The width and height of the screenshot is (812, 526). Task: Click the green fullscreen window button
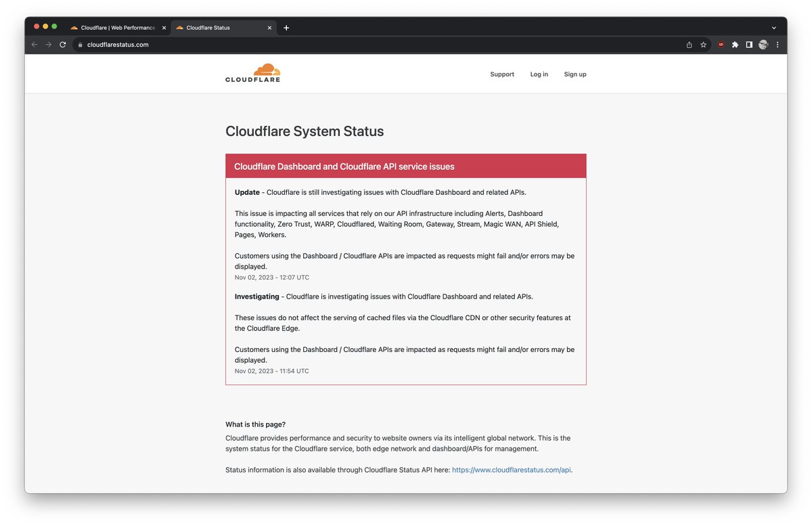point(54,26)
